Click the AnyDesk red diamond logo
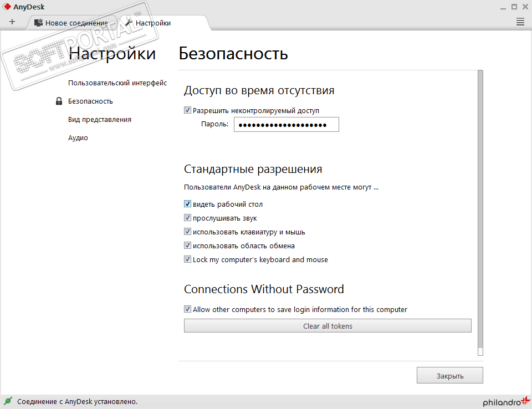The height and width of the screenshot is (409, 532). [x=7, y=7]
